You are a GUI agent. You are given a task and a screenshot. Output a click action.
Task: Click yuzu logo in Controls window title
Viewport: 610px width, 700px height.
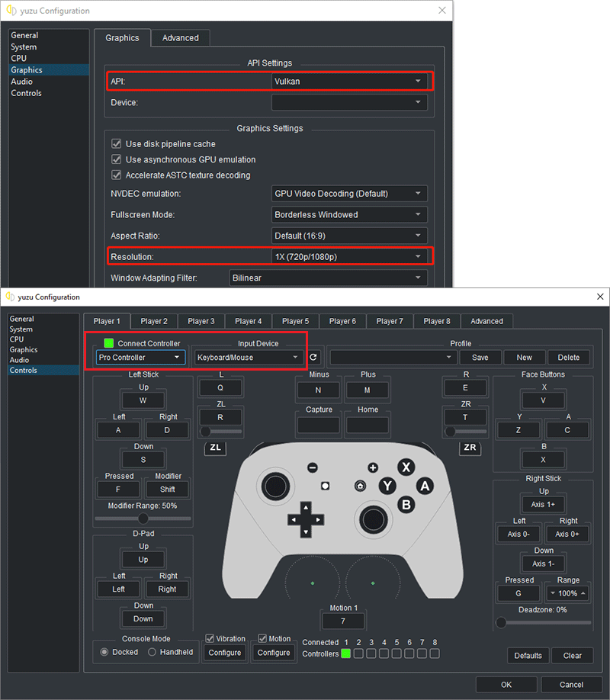pos(10,297)
